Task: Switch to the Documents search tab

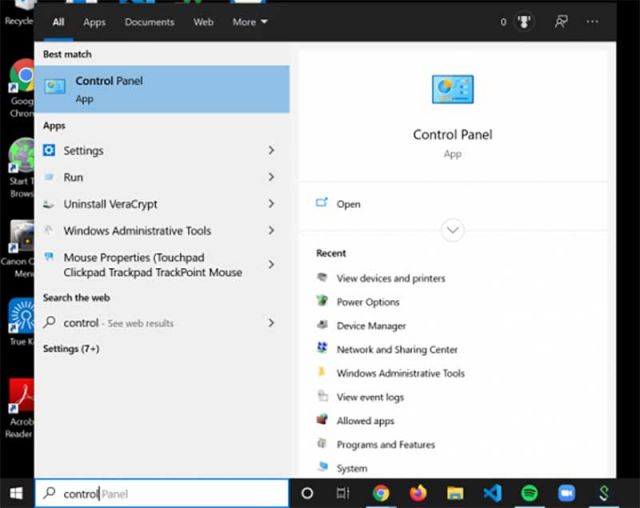Action: (149, 22)
